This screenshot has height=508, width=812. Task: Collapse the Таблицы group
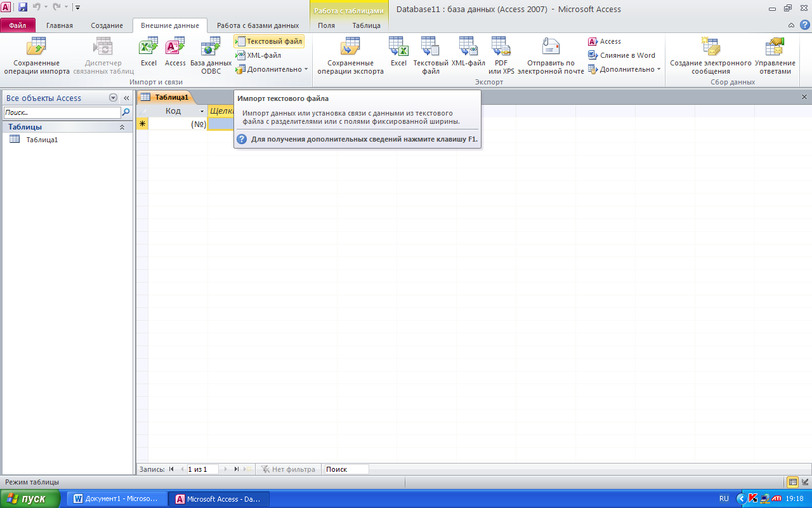122,127
